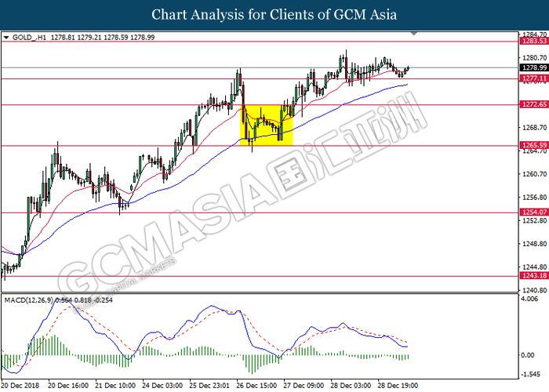Click the red 1277.11 price level label

[534, 78]
